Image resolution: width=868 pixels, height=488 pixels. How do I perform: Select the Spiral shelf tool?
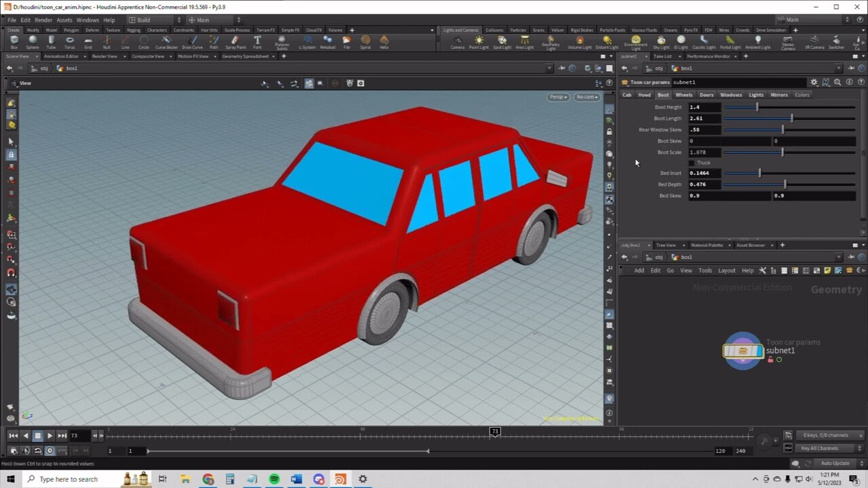[366, 42]
